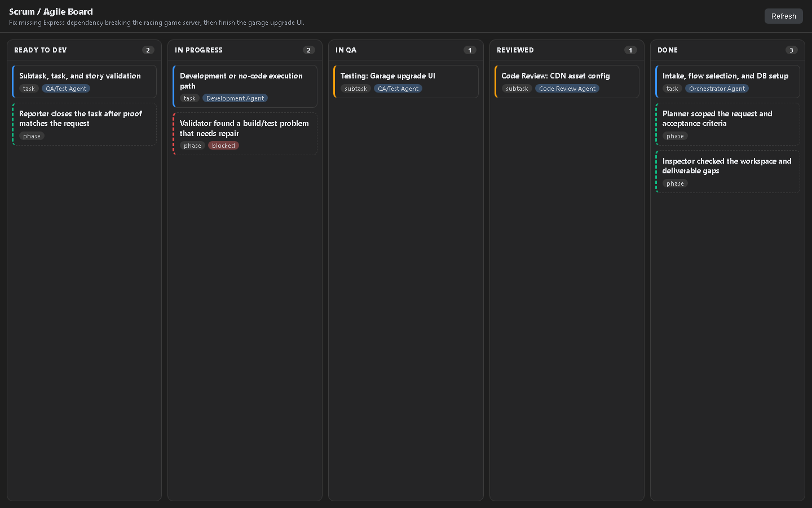Open 'Testing: Garage upgrade UI' card
Viewport: 812px width, 508px height.
click(x=406, y=81)
